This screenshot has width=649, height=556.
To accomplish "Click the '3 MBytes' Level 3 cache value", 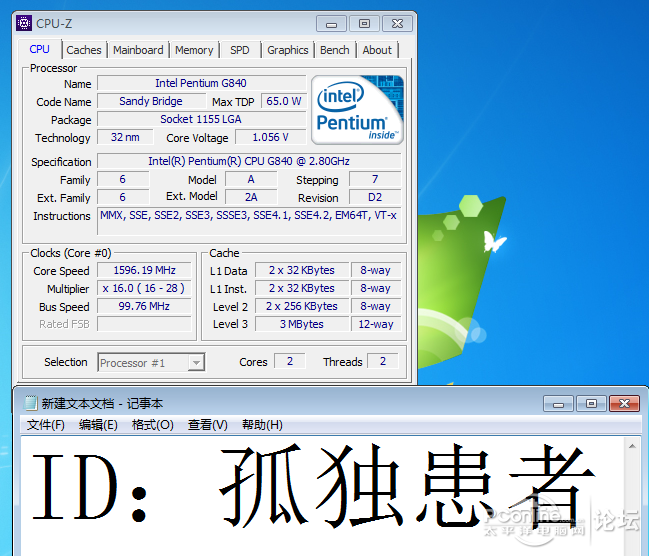I will [302, 324].
